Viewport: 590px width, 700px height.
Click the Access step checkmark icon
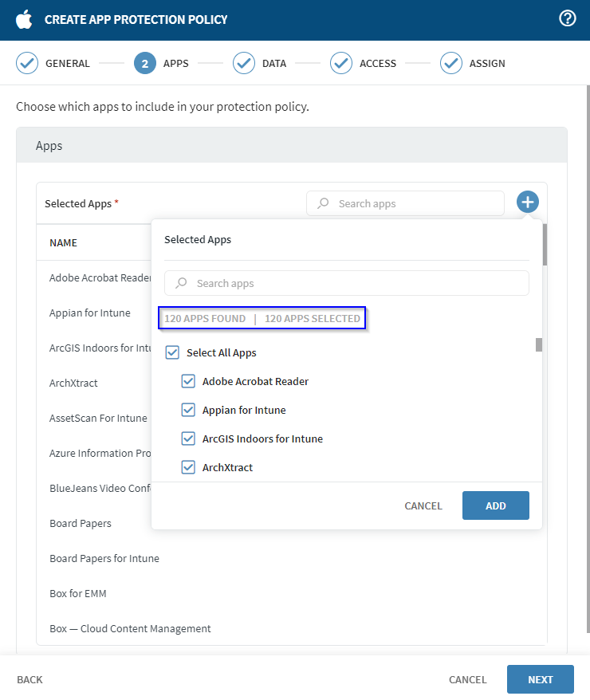pyautogui.click(x=341, y=63)
